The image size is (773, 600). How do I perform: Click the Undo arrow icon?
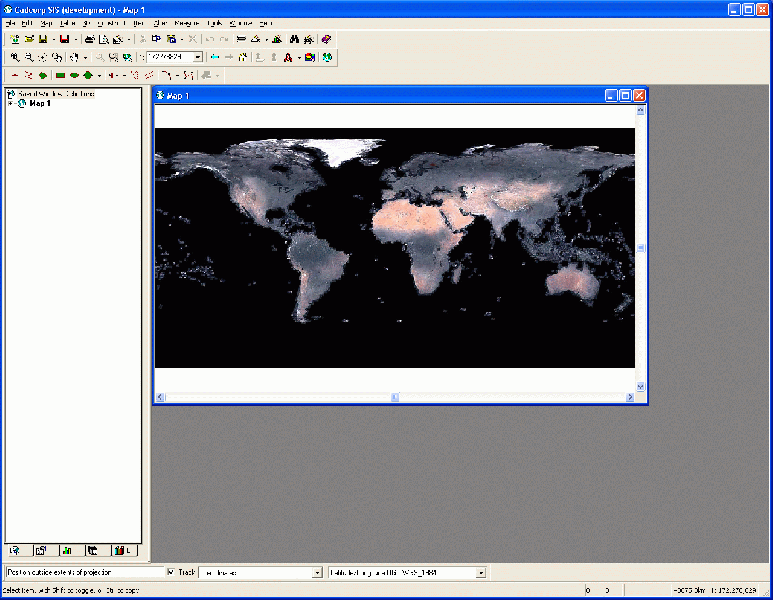point(210,39)
